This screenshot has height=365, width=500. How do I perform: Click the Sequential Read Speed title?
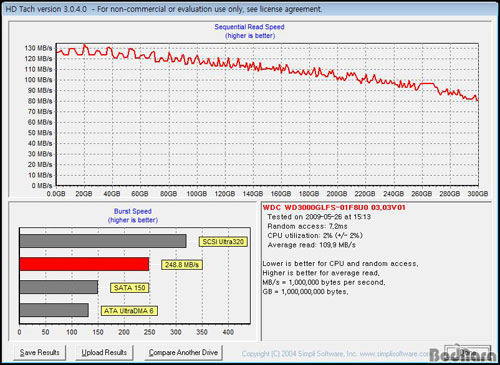[249, 27]
